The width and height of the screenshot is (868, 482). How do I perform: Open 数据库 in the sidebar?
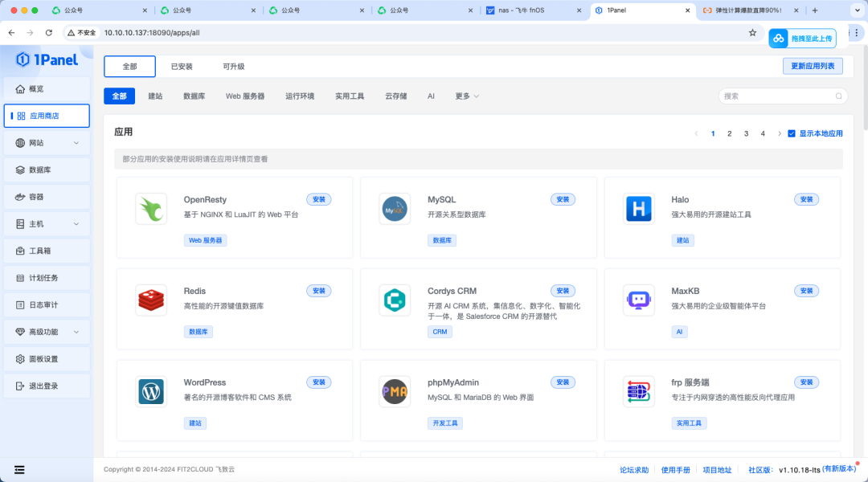tap(47, 170)
